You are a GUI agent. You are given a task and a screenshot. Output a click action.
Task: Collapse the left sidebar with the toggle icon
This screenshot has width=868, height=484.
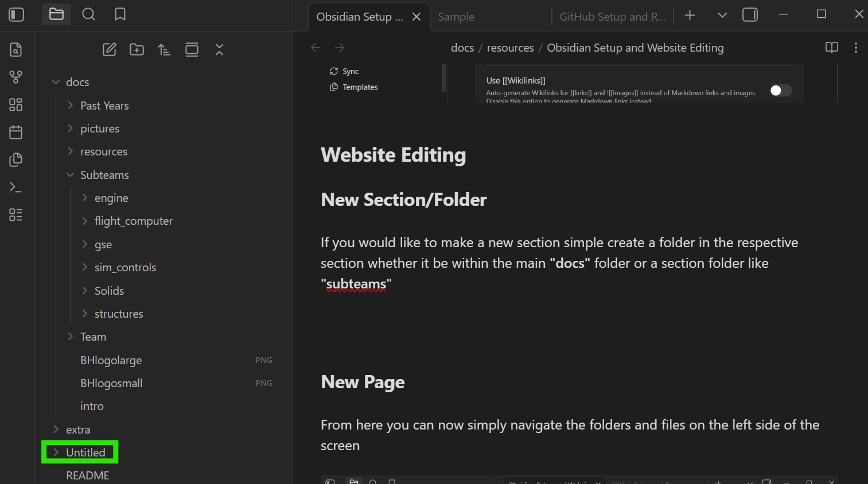coord(17,14)
